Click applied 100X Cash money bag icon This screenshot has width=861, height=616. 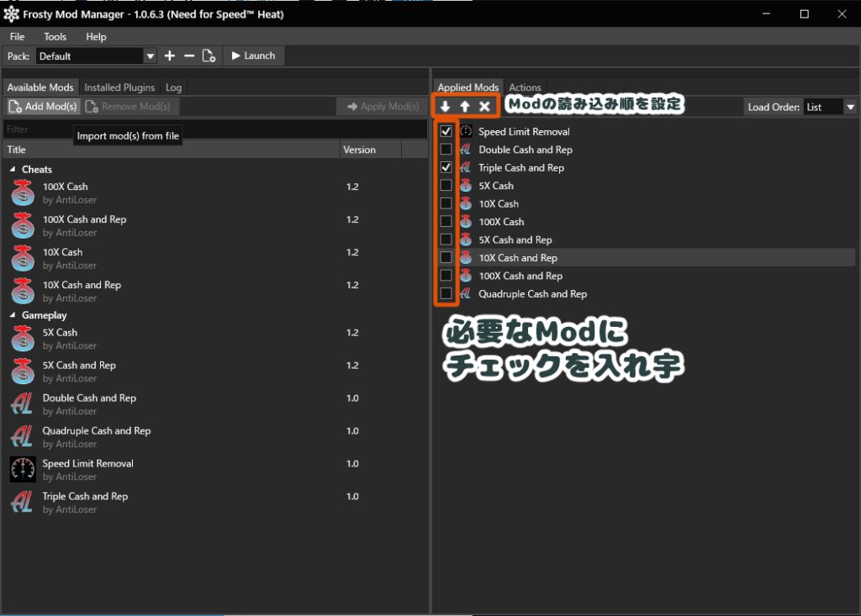pos(466,222)
